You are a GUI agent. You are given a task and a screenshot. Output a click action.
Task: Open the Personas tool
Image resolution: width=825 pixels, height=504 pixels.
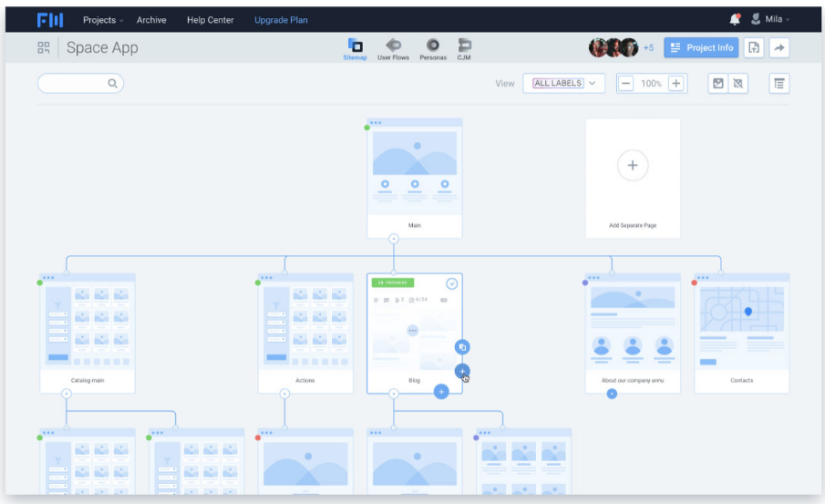[432, 49]
